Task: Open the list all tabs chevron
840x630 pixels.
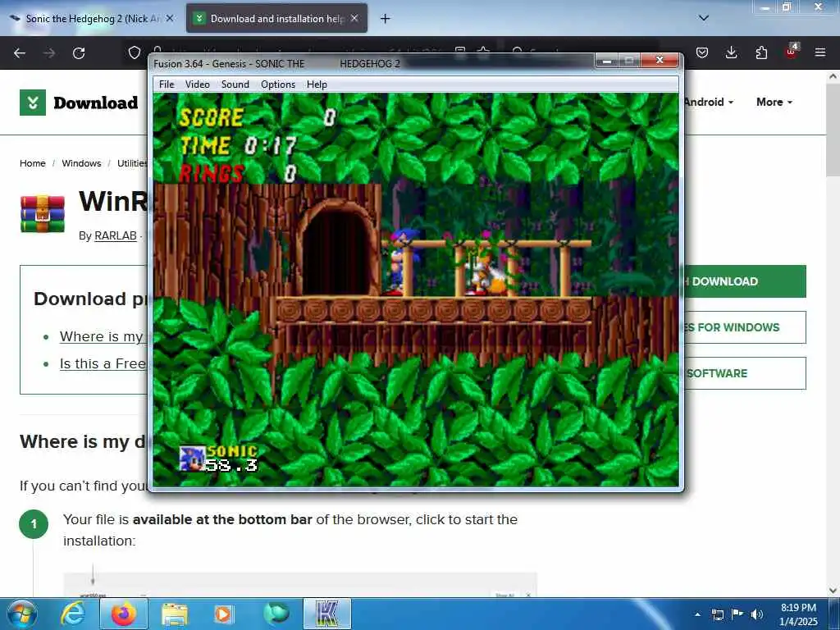Action: (704, 19)
